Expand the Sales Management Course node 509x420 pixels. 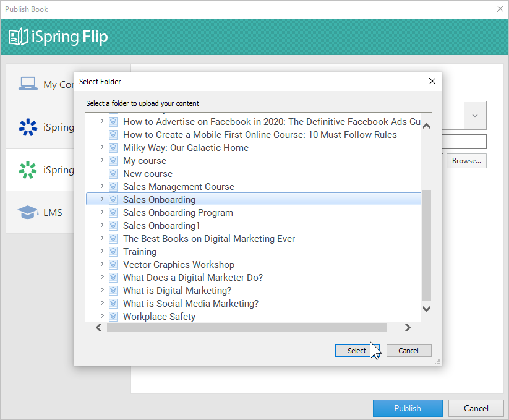102,186
